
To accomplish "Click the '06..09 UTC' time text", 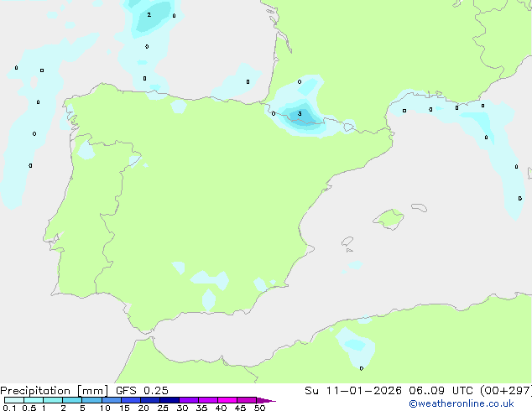I will click(441, 391).
